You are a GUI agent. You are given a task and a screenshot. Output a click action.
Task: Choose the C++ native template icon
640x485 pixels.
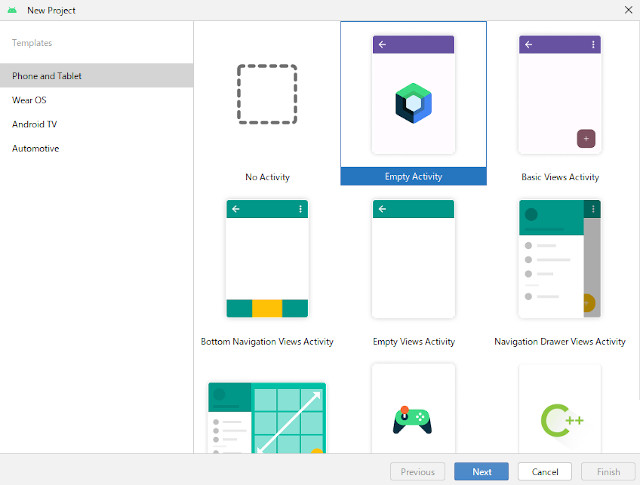562,420
